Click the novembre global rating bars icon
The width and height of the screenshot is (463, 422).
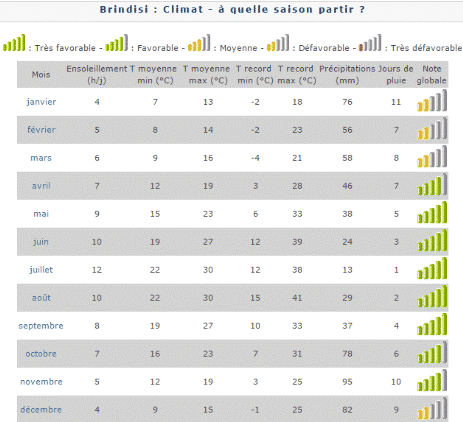[x=432, y=380]
